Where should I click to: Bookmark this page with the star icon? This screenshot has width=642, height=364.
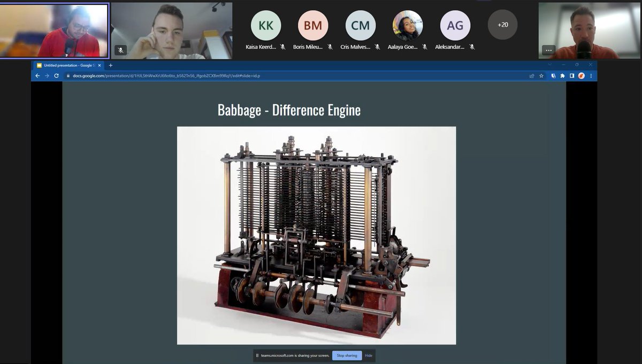pos(541,76)
